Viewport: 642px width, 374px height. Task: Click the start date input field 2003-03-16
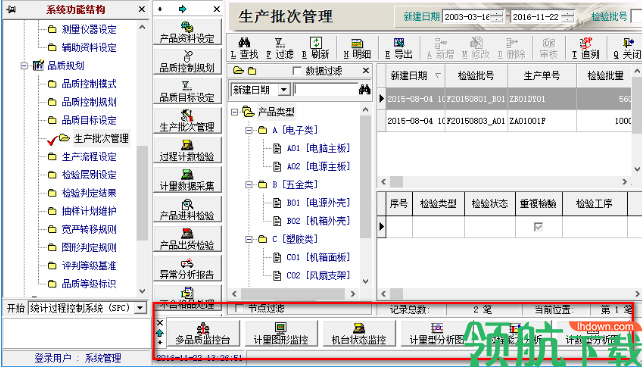coord(467,17)
